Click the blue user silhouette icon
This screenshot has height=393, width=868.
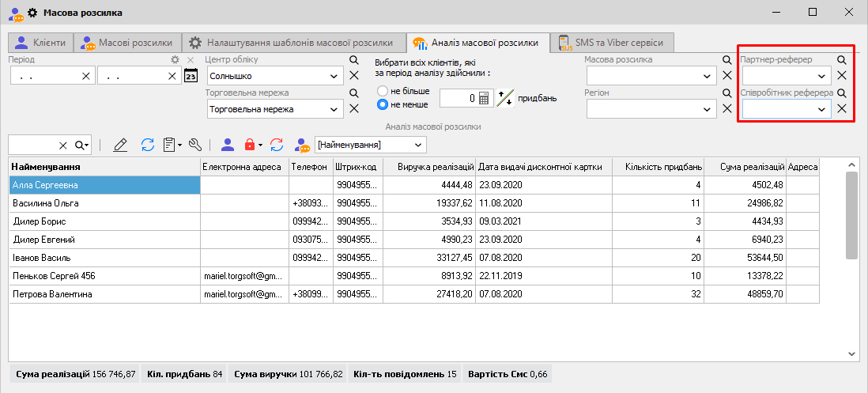point(228,145)
